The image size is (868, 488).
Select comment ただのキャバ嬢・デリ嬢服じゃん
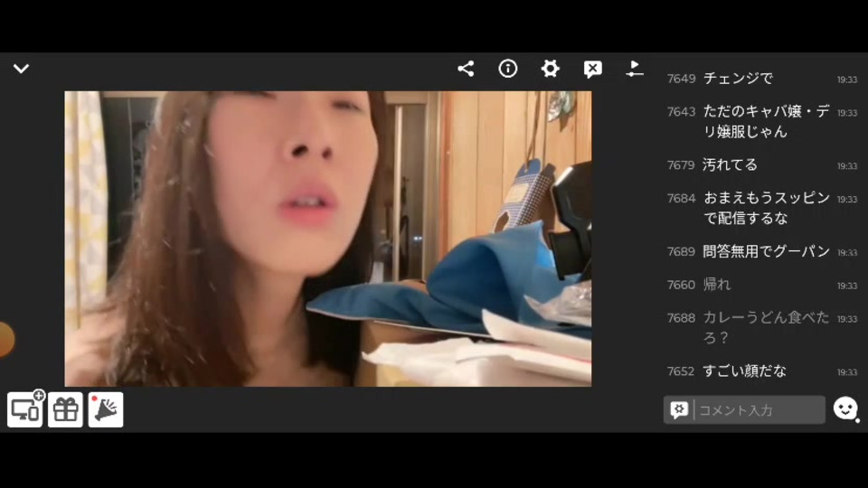(766, 121)
